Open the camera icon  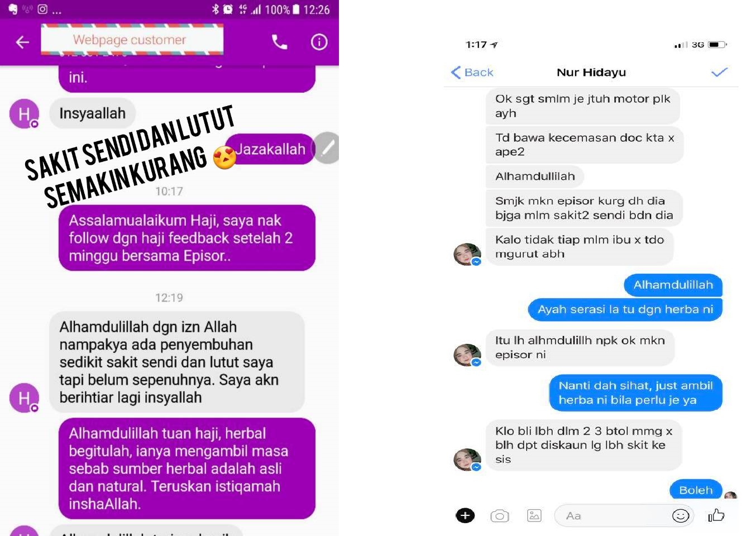click(x=500, y=516)
